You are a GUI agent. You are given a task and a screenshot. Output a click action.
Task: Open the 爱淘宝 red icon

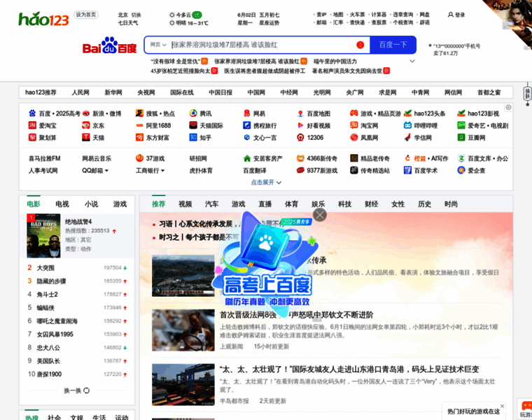[32, 125]
